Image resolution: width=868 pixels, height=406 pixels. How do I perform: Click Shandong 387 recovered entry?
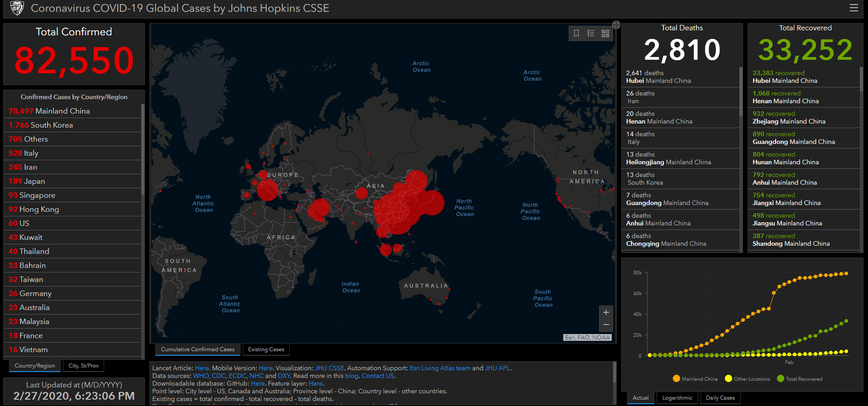click(804, 240)
